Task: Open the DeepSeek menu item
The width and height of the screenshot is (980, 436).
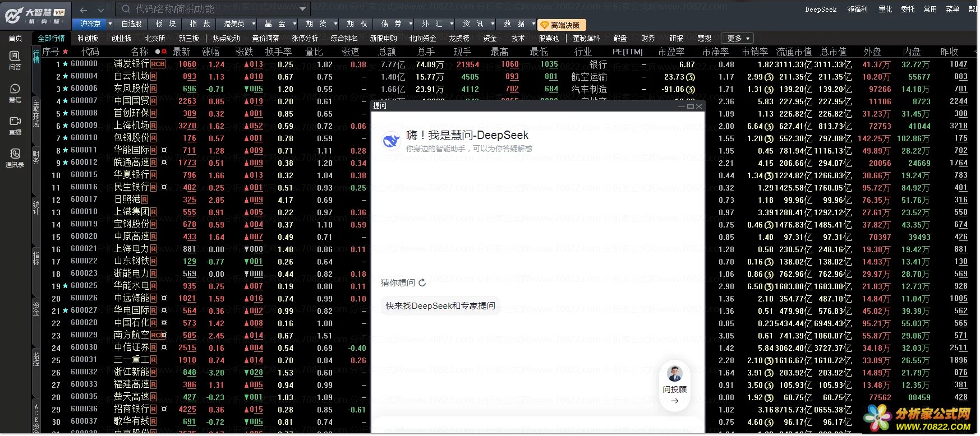Action: (821, 10)
